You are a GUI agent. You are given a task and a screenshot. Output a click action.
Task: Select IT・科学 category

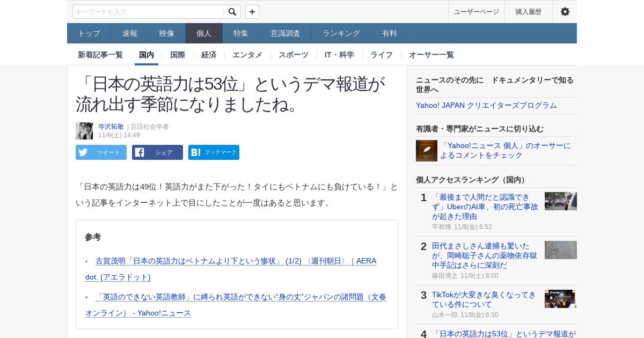tap(339, 55)
